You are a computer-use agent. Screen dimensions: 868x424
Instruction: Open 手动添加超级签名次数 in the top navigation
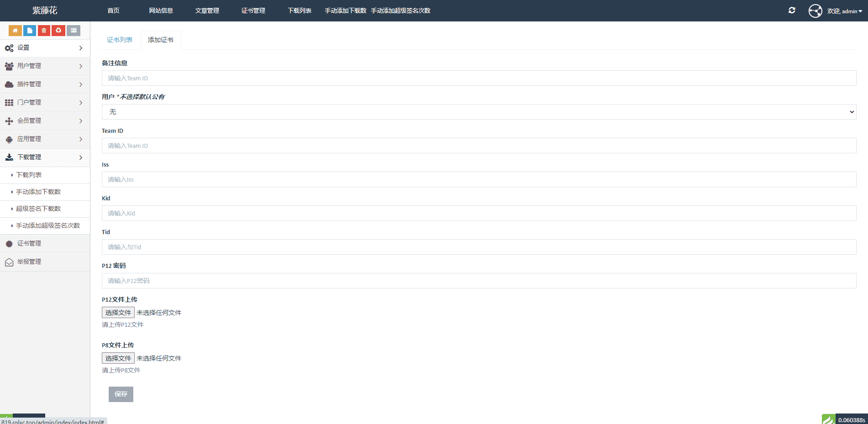400,10
